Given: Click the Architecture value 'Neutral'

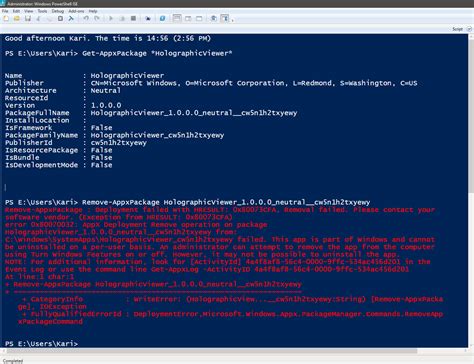Looking at the screenshot, I should [105, 90].
